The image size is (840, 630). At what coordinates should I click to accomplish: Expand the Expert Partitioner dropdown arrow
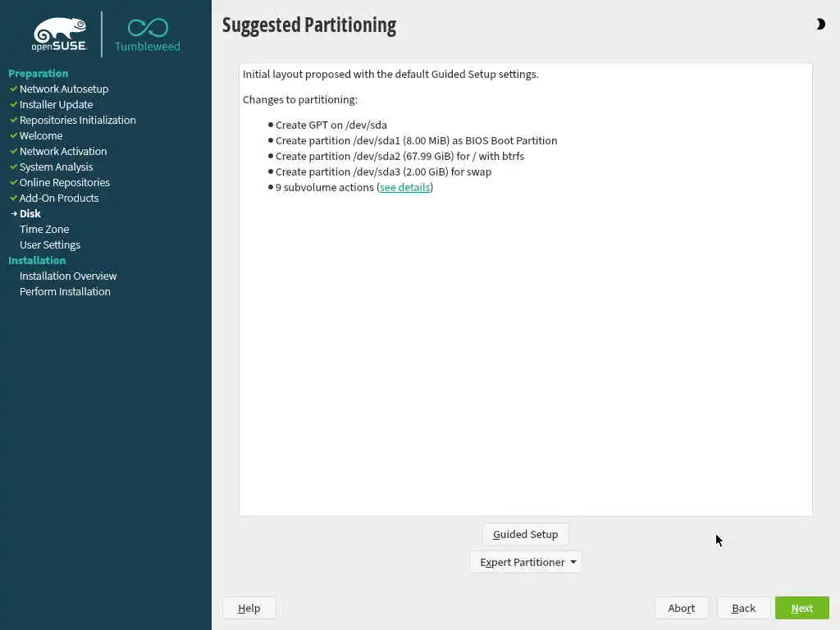[573, 562]
